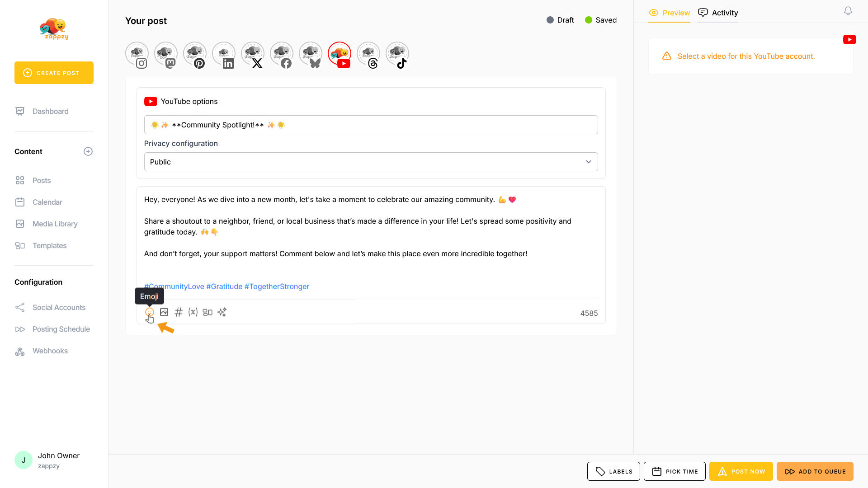Click the AI sparkle assistant icon
Screen dimensions: 868x488
pyautogui.click(x=222, y=312)
